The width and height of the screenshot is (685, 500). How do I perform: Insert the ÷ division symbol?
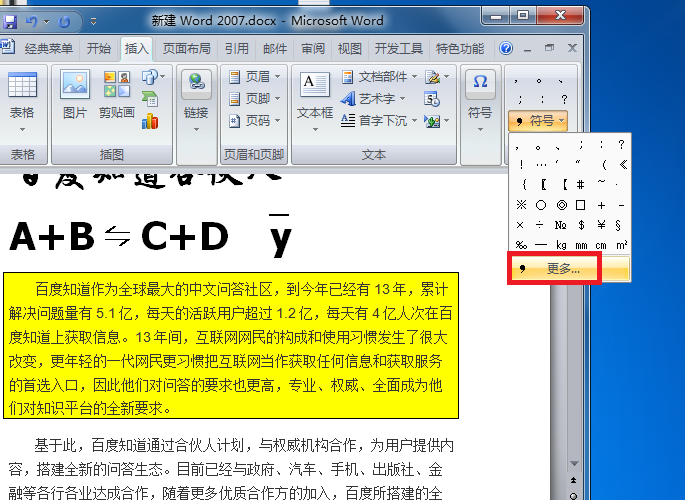click(540, 225)
